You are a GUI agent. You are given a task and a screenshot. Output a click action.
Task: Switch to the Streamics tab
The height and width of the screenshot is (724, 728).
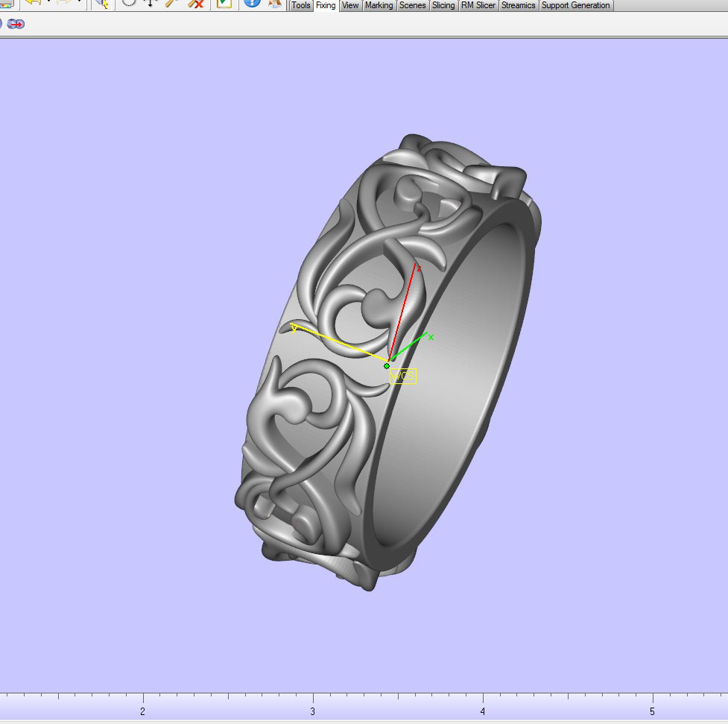click(519, 5)
